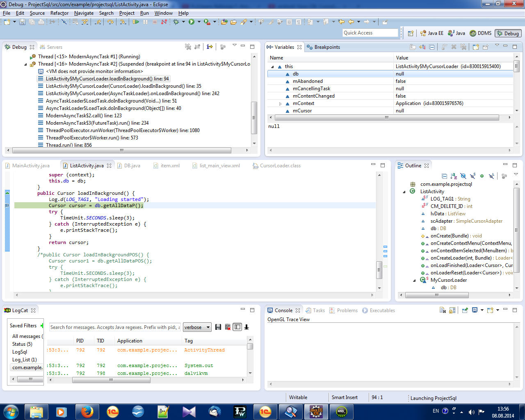Open the Run button dropdown arrow
The image size is (525, 420).
tap(199, 22)
